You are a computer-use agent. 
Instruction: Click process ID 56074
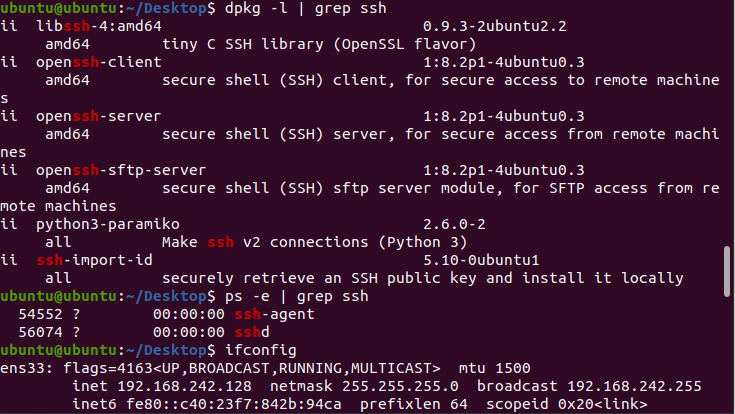pos(40,332)
